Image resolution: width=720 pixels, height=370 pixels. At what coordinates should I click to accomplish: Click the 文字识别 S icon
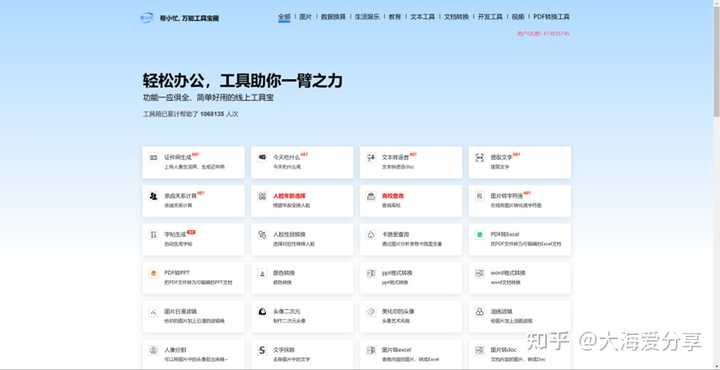coord(262,350)
